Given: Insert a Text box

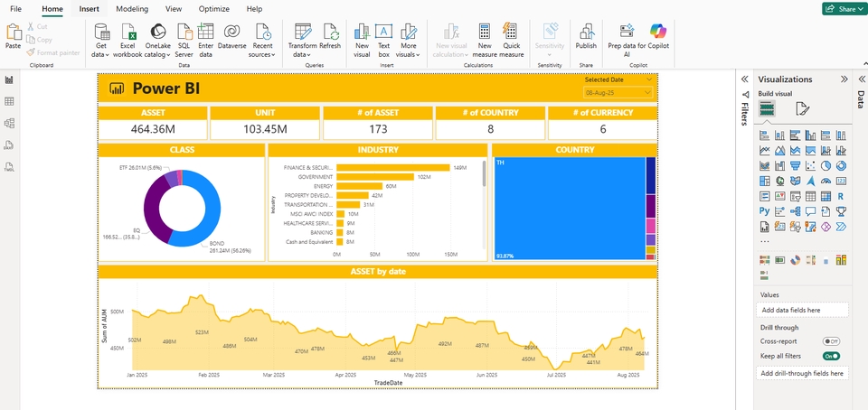Looking at the screenshot, I should (384, 33).
